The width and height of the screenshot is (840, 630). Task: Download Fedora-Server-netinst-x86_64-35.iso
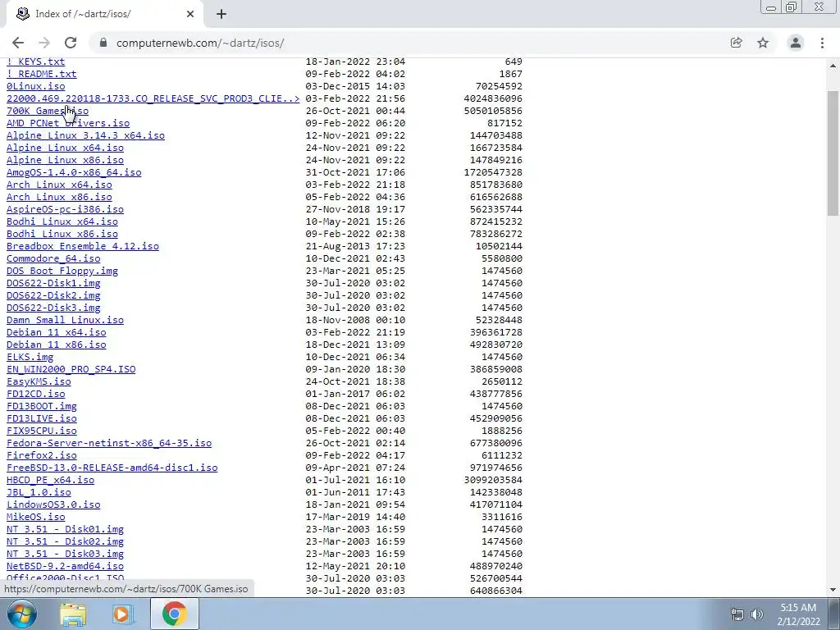[109, 444]
